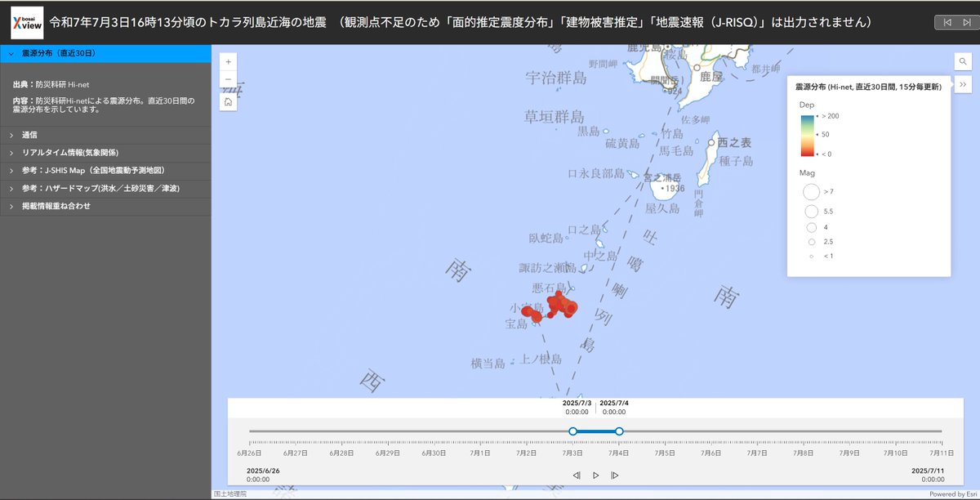Zoom out the map with minus button
The width and height of the screenshot is (980, 500).
point(228,79)
